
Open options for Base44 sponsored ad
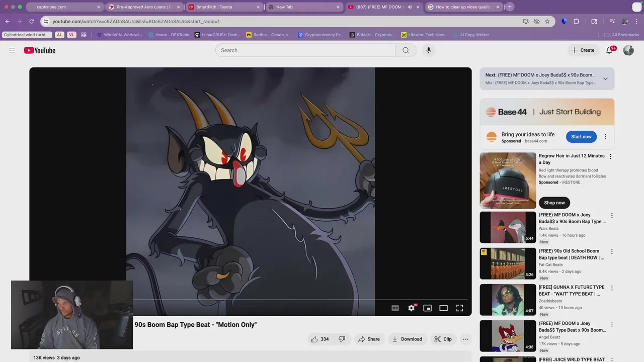tap(605, 137)
